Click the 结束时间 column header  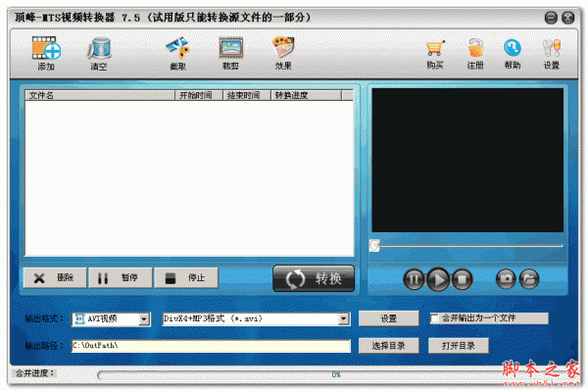(x=247, y=95)
